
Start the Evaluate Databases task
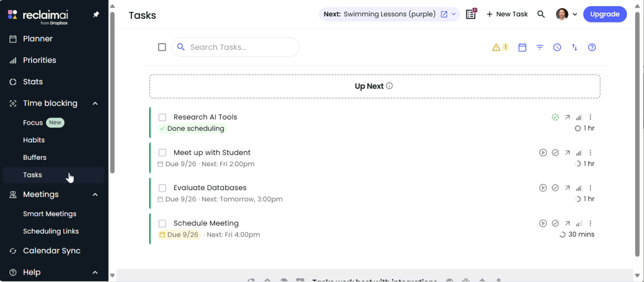click(x=543, y=188)
